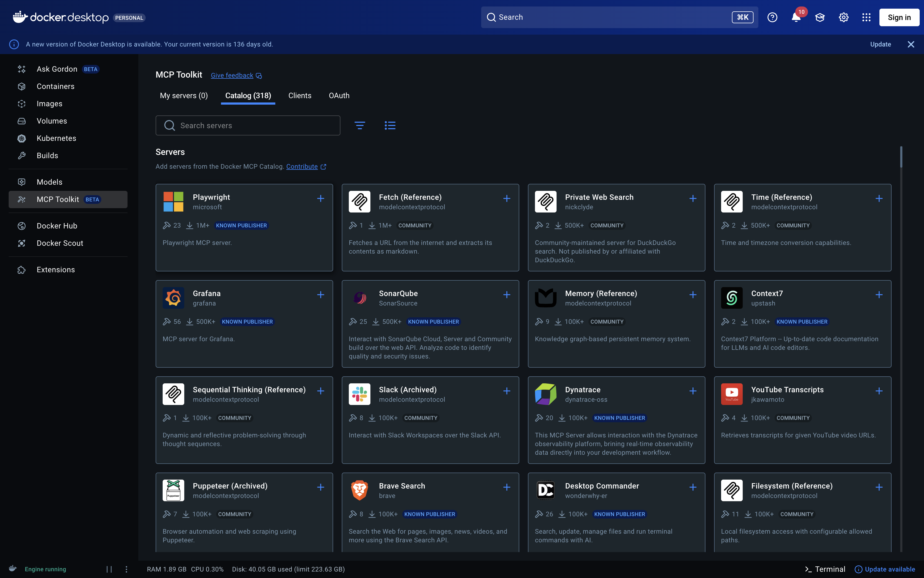Open the apps grid icon
The height and width of the screenshot is (578, 924).
pyautogui.click(x=866, y=18)
